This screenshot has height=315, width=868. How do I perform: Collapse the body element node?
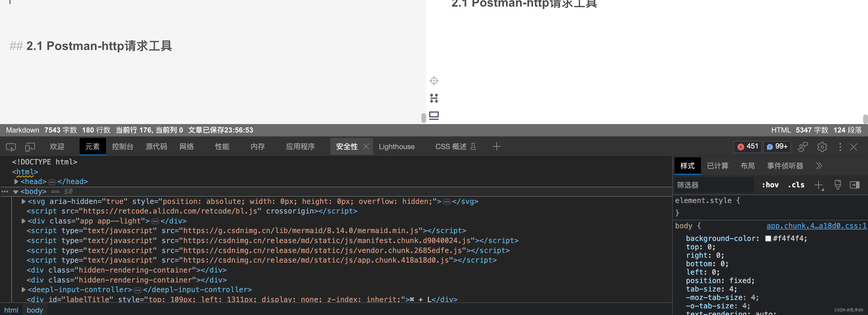[15, 192]
